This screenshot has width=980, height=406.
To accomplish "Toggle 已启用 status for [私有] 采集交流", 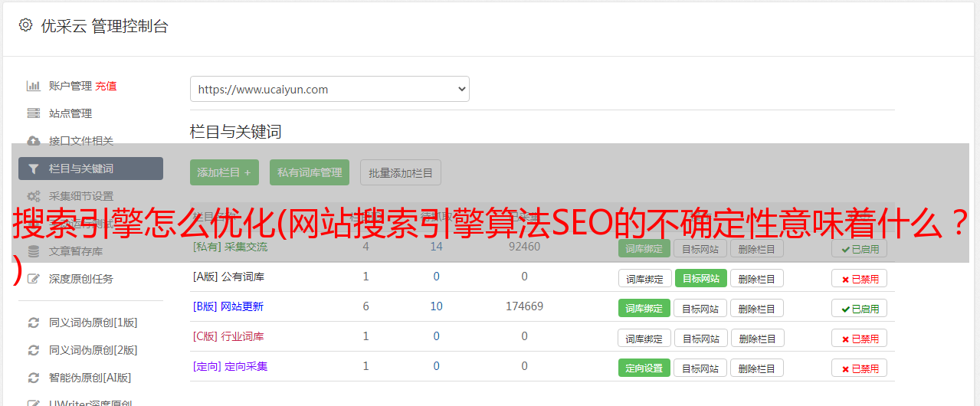I will [859, 248].
